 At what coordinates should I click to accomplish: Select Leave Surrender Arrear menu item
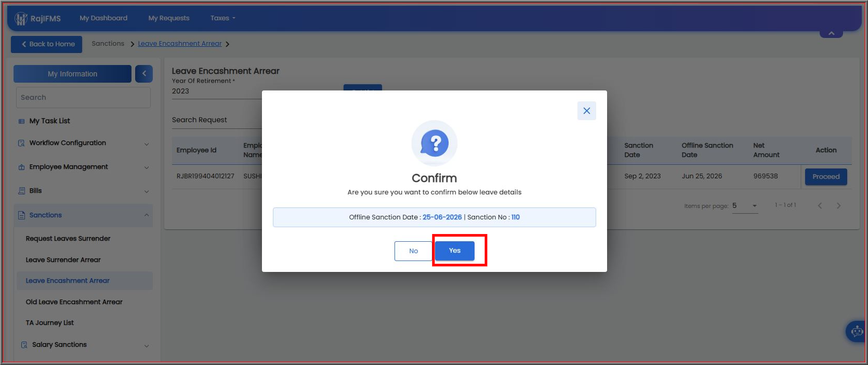(63, 260)
